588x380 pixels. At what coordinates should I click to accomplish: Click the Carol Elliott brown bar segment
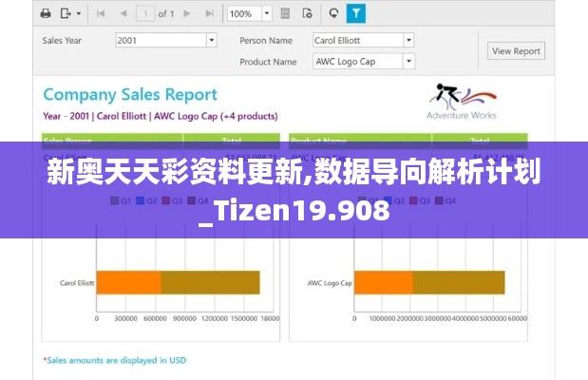[210, 282]
